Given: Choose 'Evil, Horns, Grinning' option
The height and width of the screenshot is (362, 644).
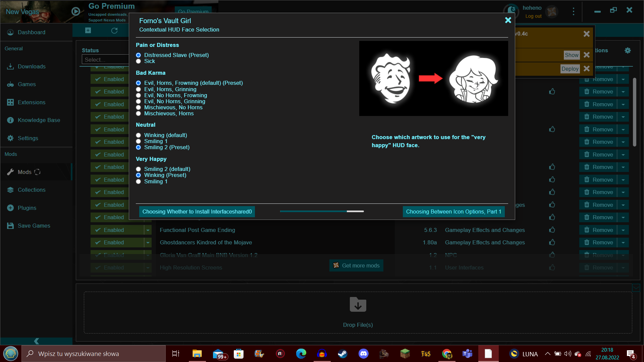Looking at the screenshot, I should click(x=138, y=89).
